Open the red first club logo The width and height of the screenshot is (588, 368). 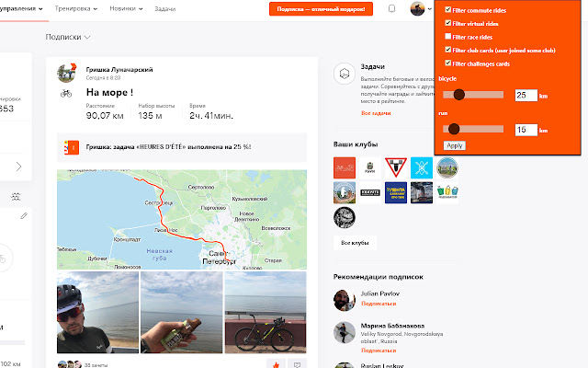345,167
